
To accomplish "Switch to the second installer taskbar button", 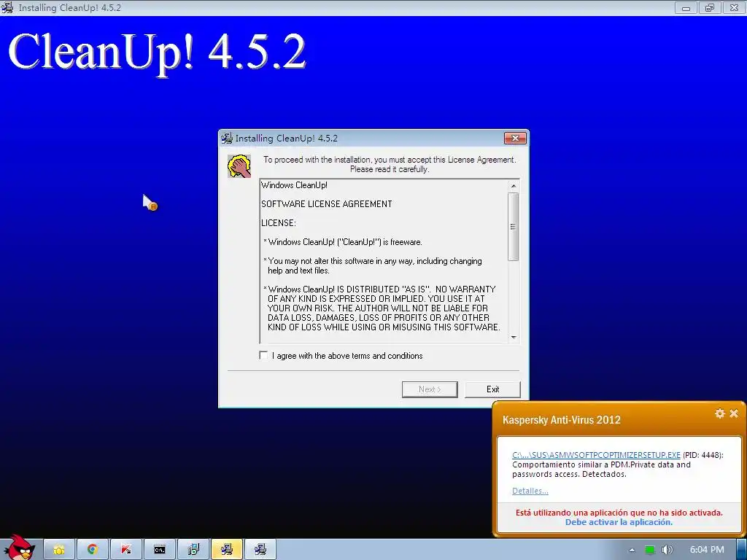I will click(260, 550).
